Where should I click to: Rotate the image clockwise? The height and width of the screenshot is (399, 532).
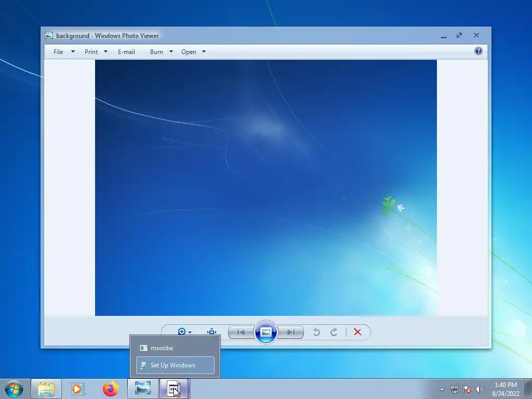pos(334,332)
